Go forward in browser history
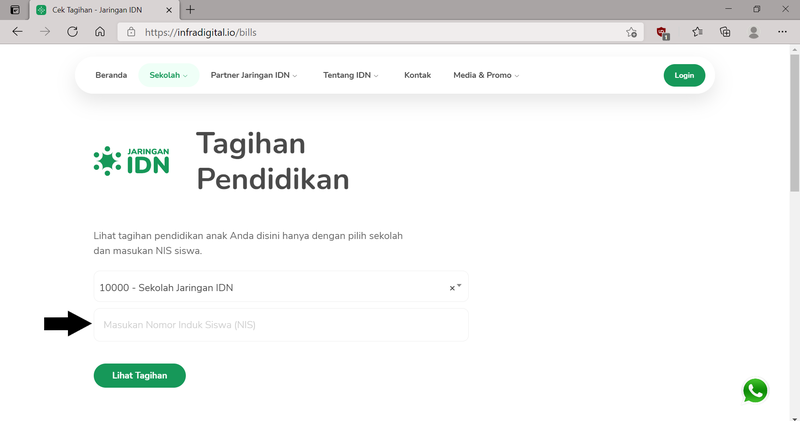The height and width of the screenshot is (421, 800). coord(45,32)
